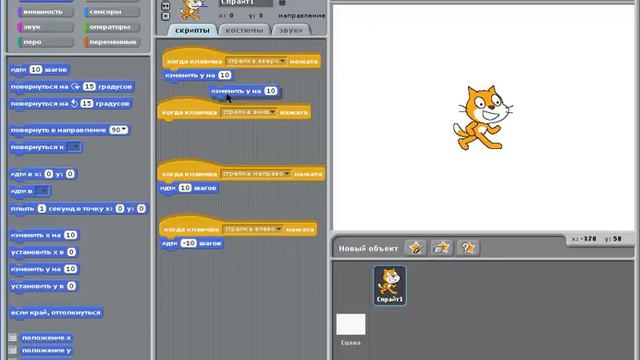Open the звук block category
The width and height of the screenshot is (640, 360).
(x=46, y=27)
